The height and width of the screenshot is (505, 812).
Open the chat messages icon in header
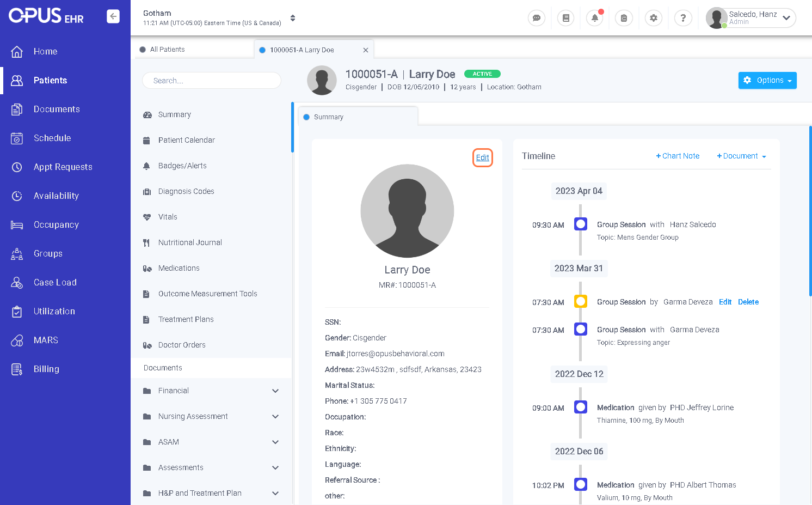[x=537, y=18]
